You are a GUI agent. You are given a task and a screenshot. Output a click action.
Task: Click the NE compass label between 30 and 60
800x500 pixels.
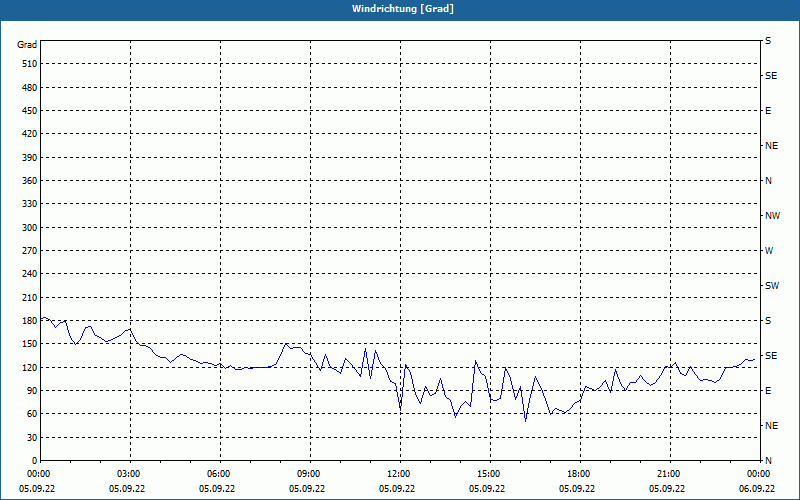(x=771, y=426)
